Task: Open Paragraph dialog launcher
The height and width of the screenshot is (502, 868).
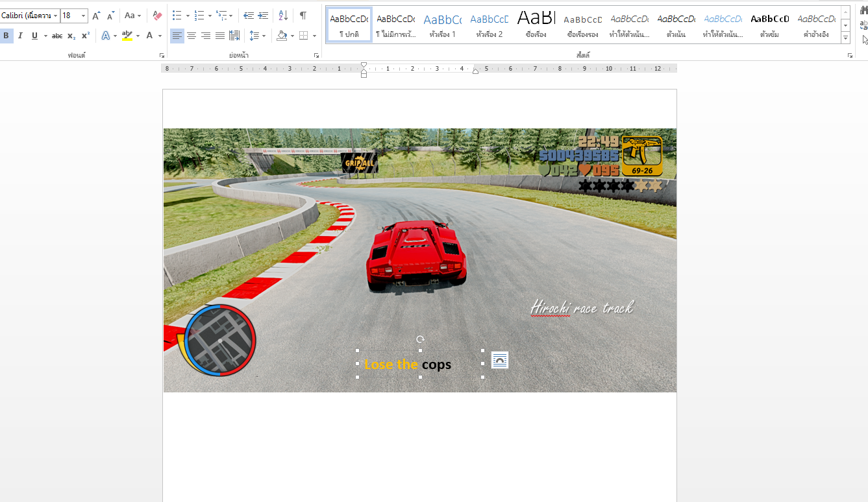Action: click(x=317, y=56)
